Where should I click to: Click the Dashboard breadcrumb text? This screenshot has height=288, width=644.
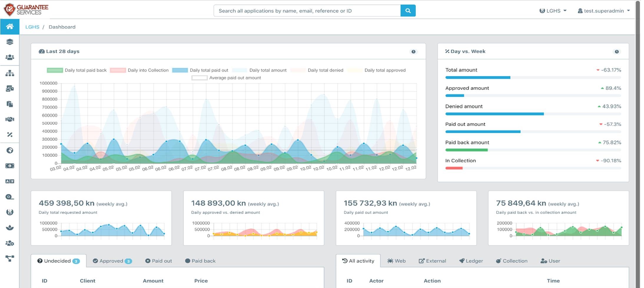62,27
